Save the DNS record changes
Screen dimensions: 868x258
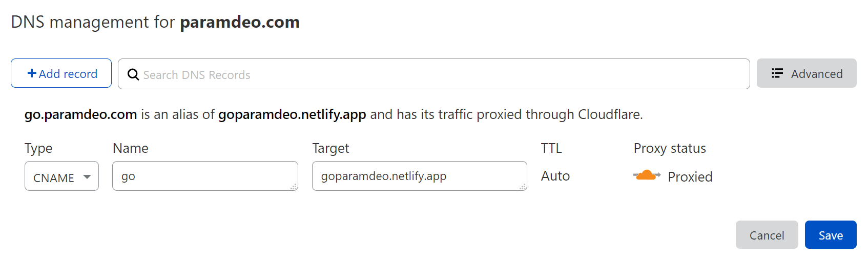click(831, 235)
